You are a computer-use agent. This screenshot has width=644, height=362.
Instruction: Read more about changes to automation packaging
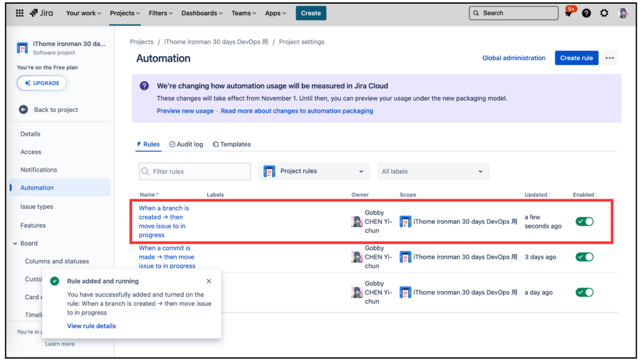click(297, 111)
